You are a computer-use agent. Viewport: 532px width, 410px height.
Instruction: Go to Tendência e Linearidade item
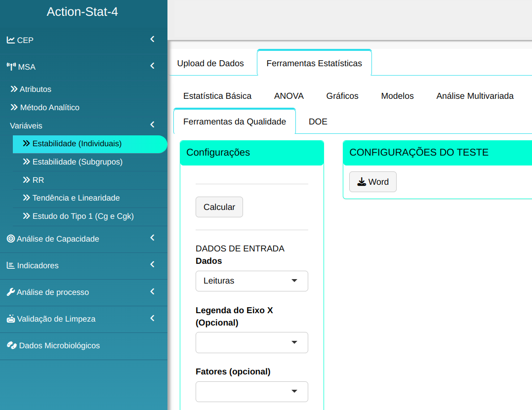click(76, 198)
